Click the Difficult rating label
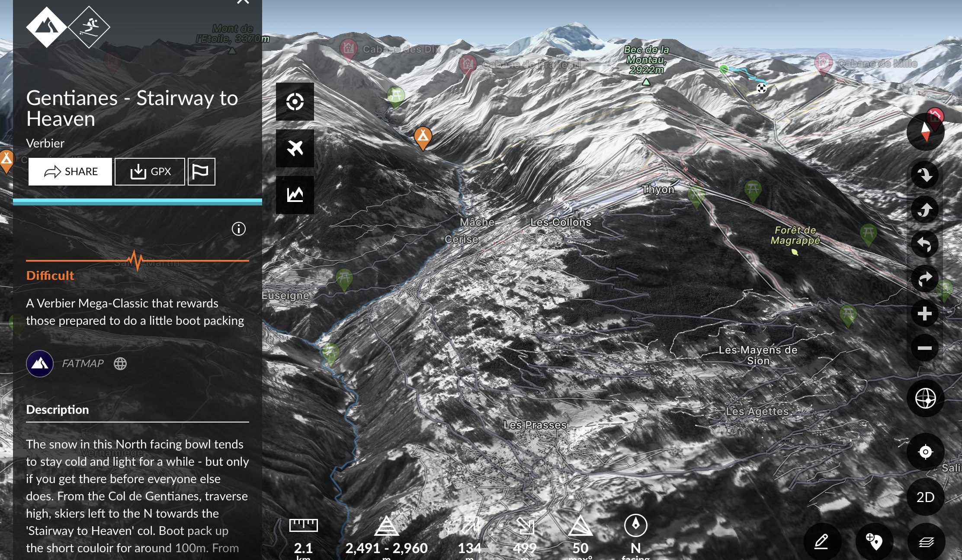This screenshot has width=962, height=560. click(x=50, y=275)
